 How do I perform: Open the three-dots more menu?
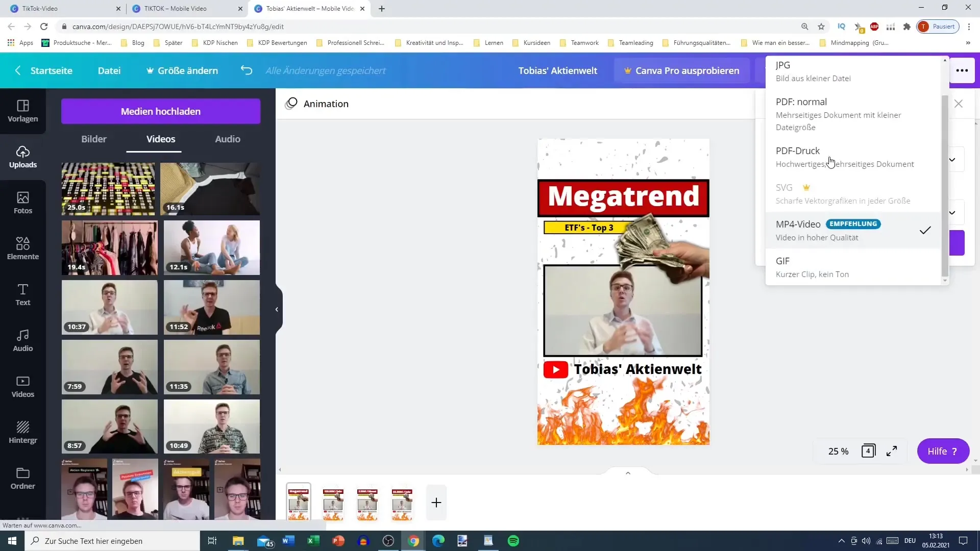(x=962, y=70)
